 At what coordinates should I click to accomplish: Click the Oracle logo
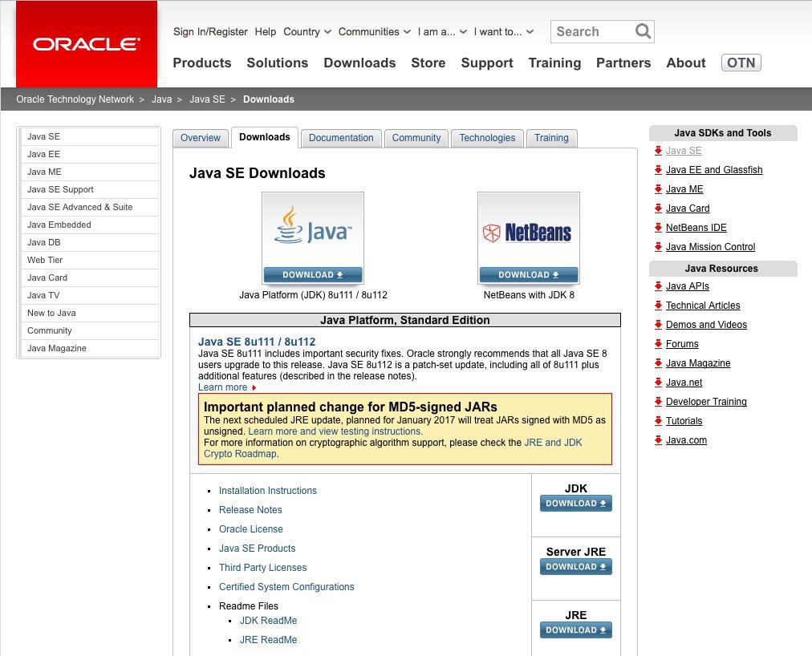click(x=87, y=44)
